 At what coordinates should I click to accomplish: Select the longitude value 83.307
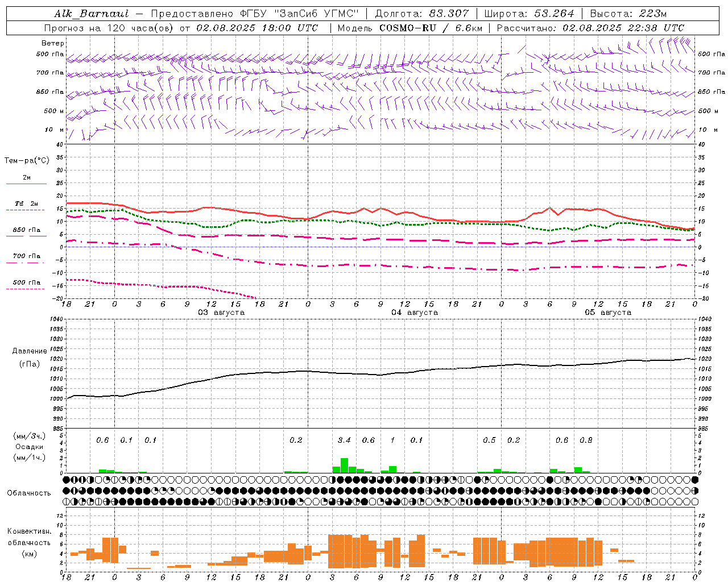click(x=449, y=14)
